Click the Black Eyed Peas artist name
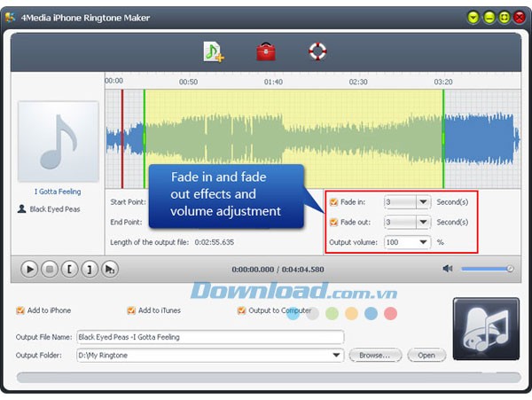Image resolution: width=532 pixels, height=400 pixels. point(55,209)
